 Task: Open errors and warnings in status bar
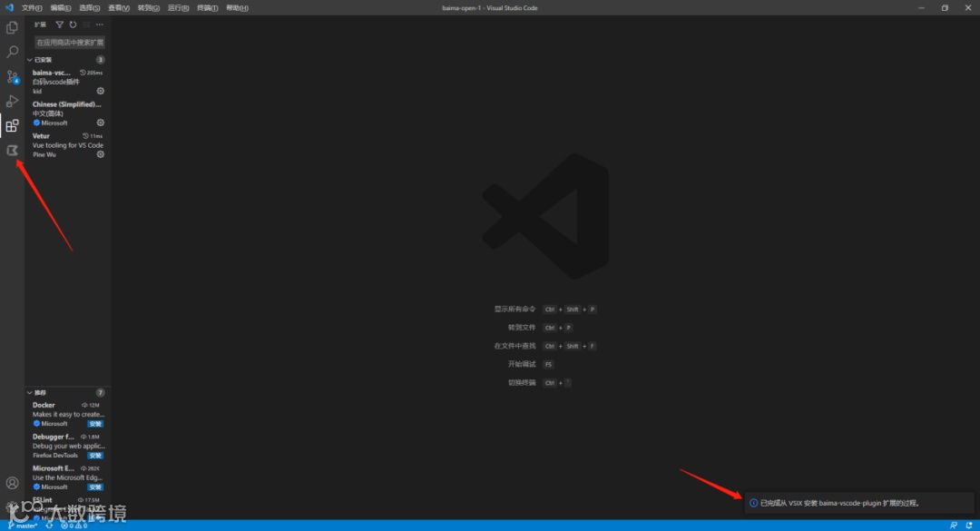[x=73, y=526]
